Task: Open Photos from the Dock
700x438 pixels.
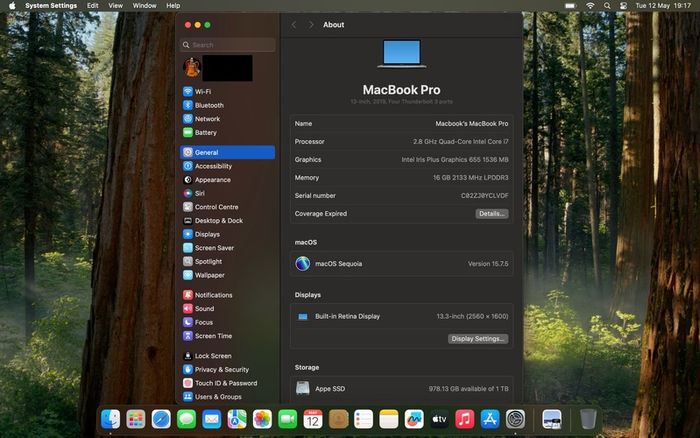Action: pos(262,419)
